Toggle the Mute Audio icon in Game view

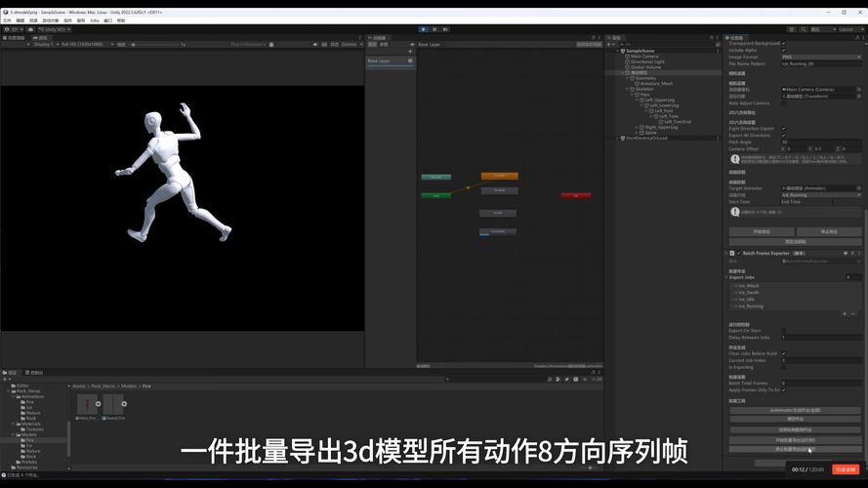click(315, 44)
